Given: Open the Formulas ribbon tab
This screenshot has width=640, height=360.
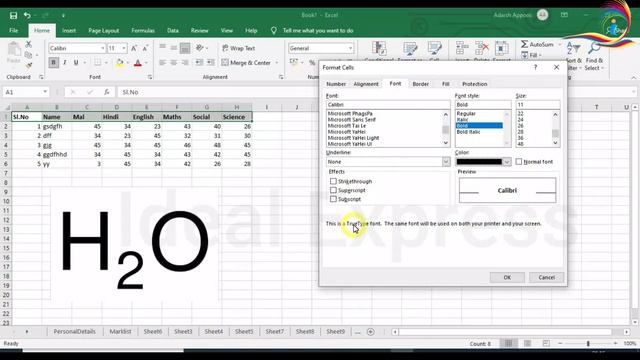Looking at the screenshot, I should 143,31.
